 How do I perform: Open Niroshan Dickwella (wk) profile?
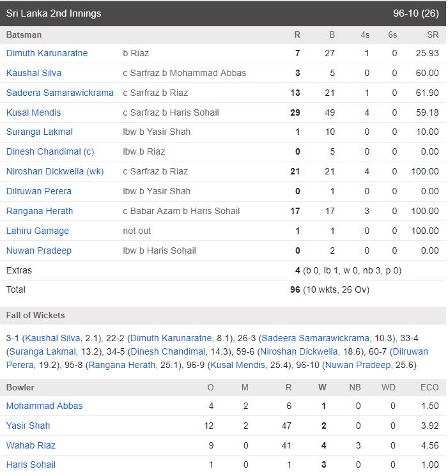coord(55,171)
